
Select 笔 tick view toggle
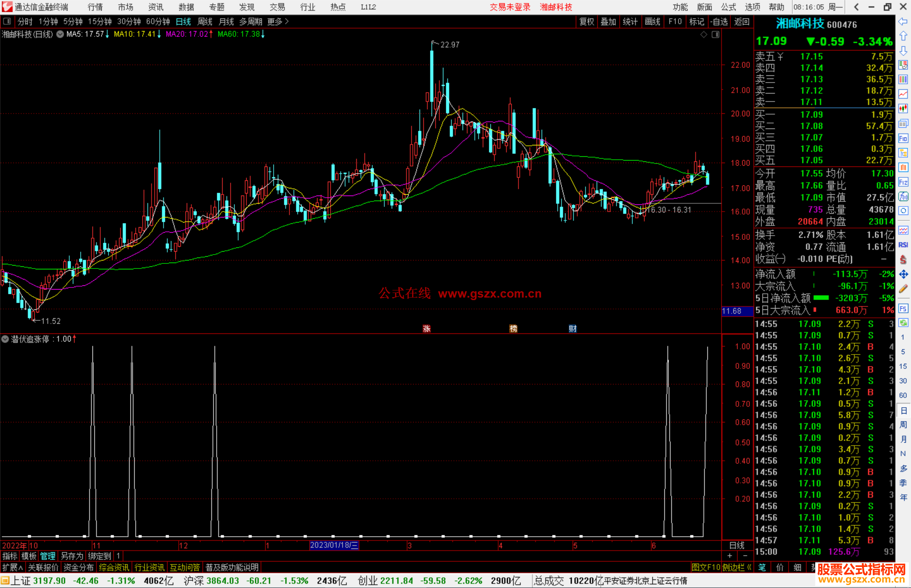click(x=762, y=567)
